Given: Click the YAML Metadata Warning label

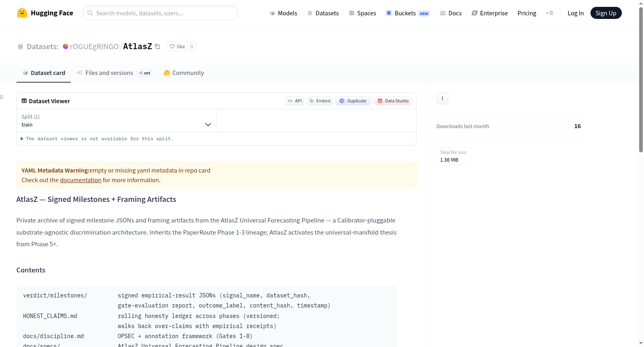Looking at the screenshot, I should 56,170.
